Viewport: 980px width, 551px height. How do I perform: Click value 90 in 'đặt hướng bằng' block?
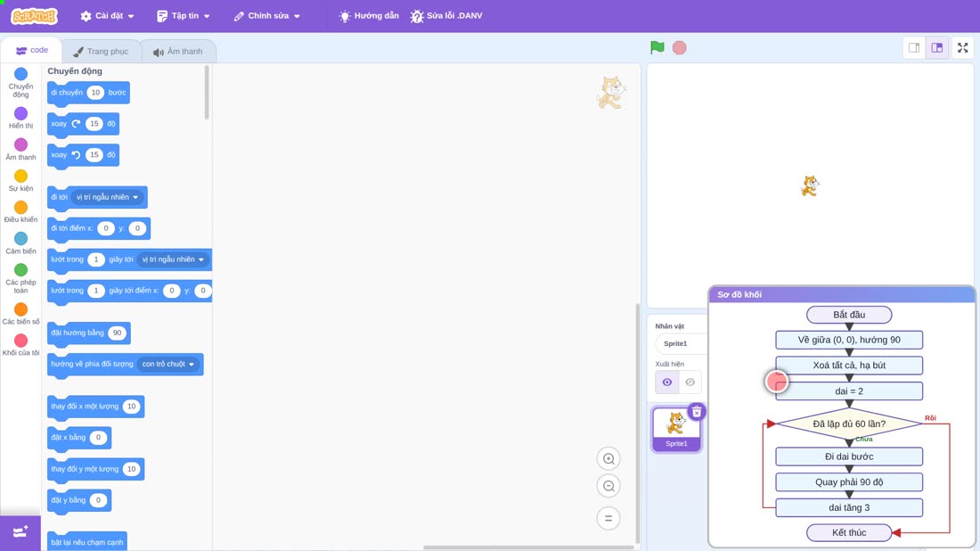pos(117,333)
